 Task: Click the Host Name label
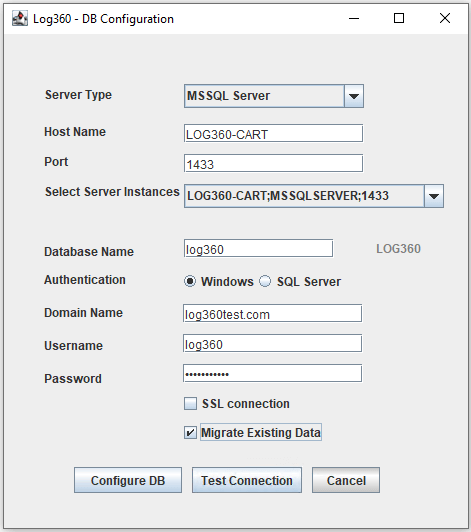click(x=75, y=132)
